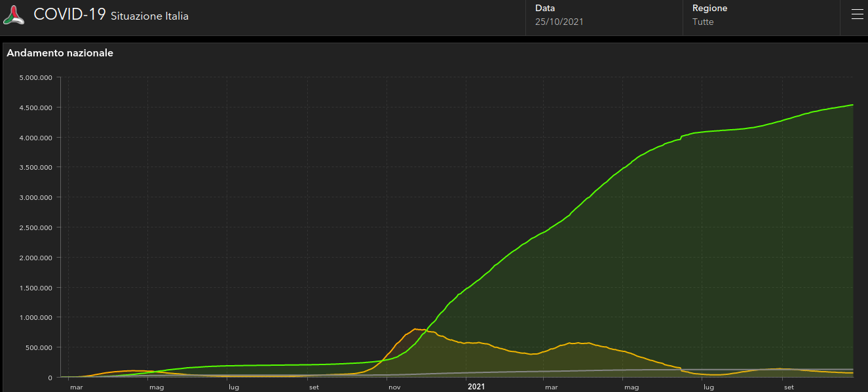Click the date value 25/10/2021
868x392 pixels.
(559, 22)
